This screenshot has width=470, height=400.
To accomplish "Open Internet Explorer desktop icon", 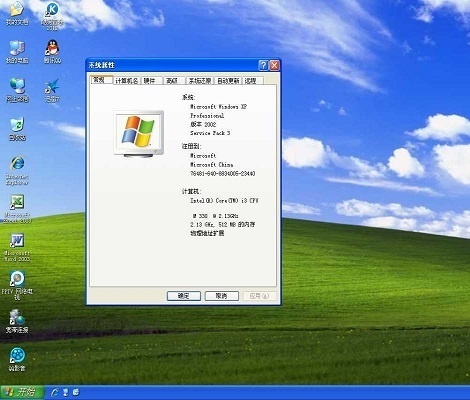I will pos(17,170).
